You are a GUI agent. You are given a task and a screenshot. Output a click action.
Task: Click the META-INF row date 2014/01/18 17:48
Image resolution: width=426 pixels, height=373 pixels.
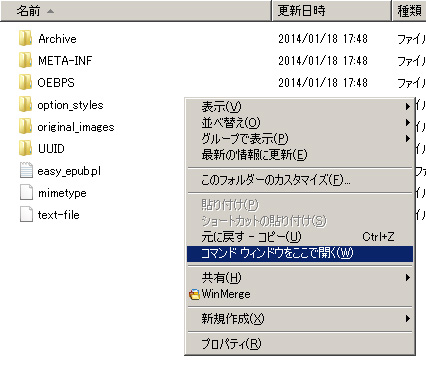323,61
